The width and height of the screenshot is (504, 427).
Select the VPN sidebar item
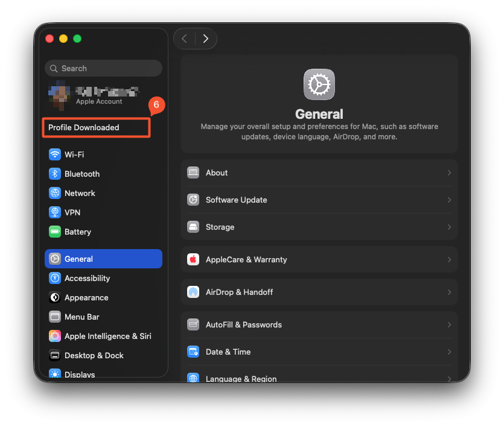(x=103, y=212)
